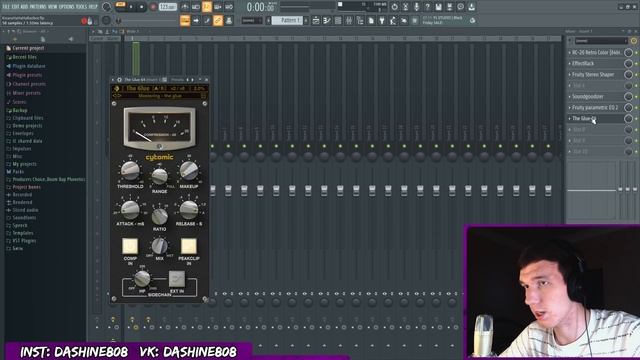
Task: Click the RANGE knob
Action: pyautogui.click(x=160, y=176)
